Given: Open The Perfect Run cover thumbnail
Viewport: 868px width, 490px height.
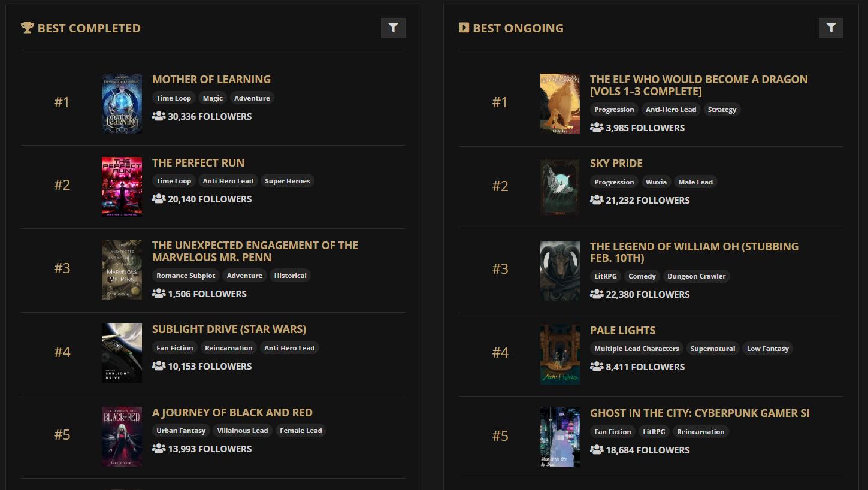Looking at the screenshot, I should click(122, 186).
